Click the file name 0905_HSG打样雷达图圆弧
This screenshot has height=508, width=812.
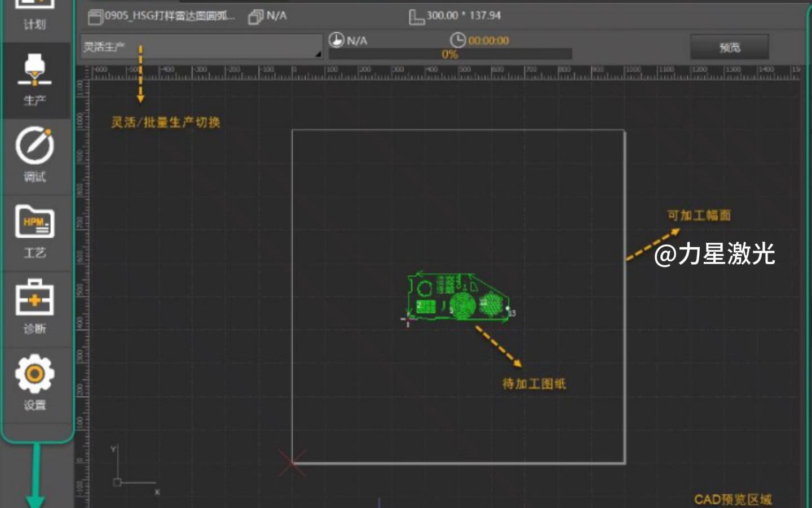tap(170, 16)
